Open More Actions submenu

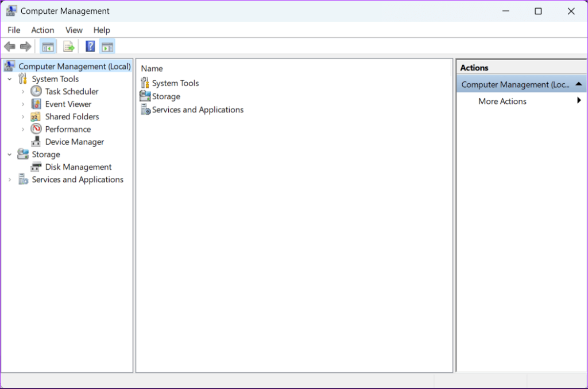[x=502, y=101]
